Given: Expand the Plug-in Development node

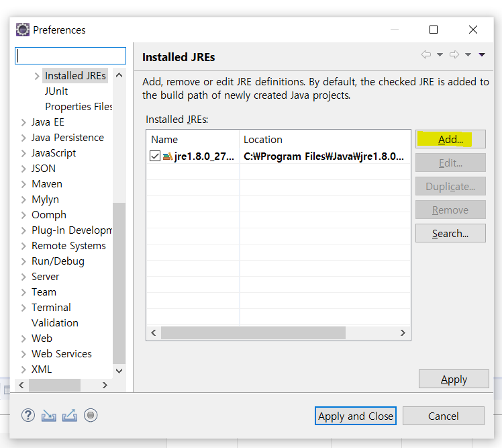Looking at the screenshot, I should [x=23, y=230].
